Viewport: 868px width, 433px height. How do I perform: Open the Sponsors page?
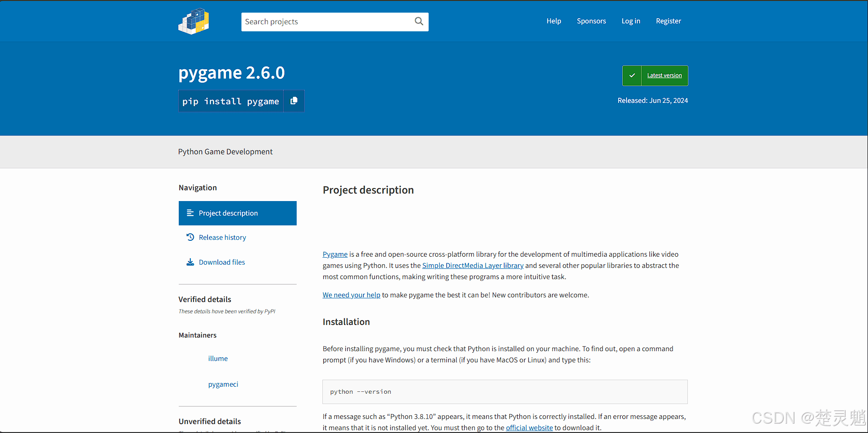[x=591, y=21]
